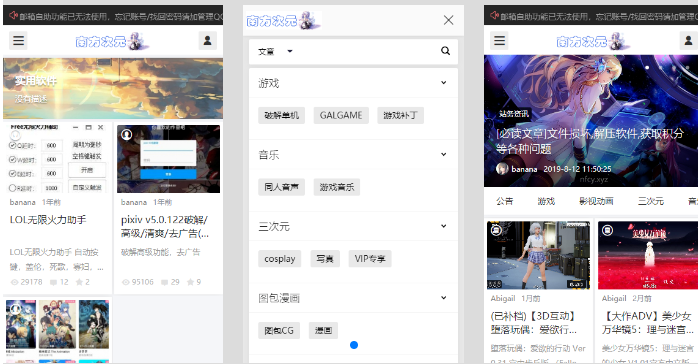Click the site logo in left screen
This screenshot has width=698, height=364.
point(112,41)
